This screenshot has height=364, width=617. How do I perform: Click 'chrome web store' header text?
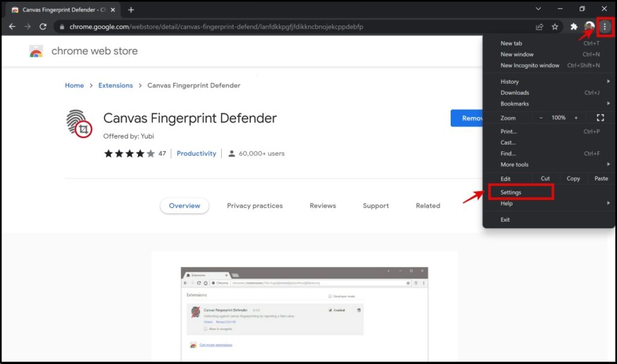tap(95, 51)
